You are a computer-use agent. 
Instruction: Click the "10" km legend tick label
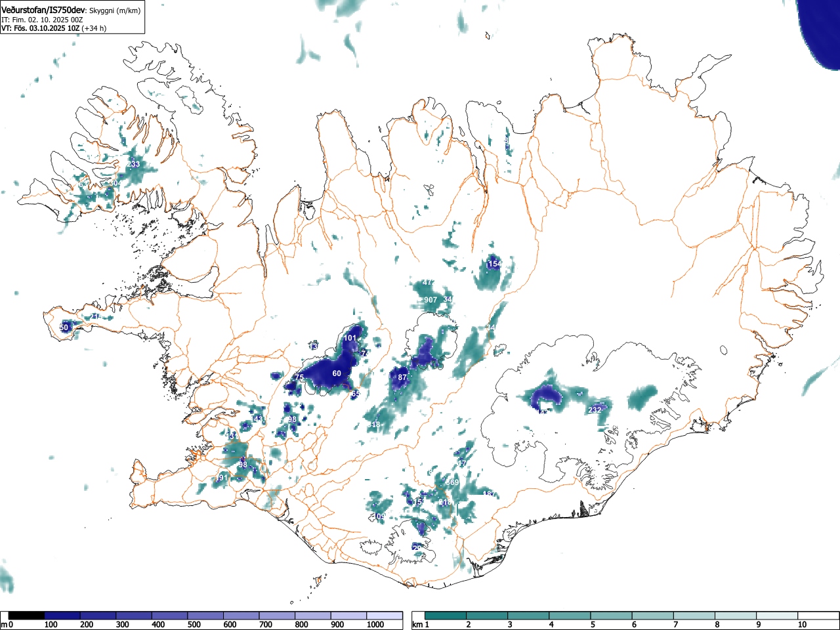pos(802,625)
